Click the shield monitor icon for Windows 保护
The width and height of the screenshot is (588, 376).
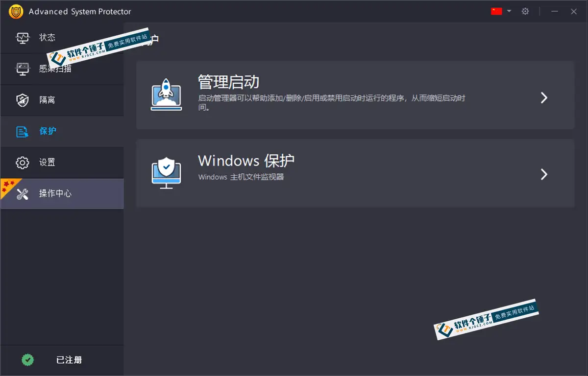click(166, 173)
